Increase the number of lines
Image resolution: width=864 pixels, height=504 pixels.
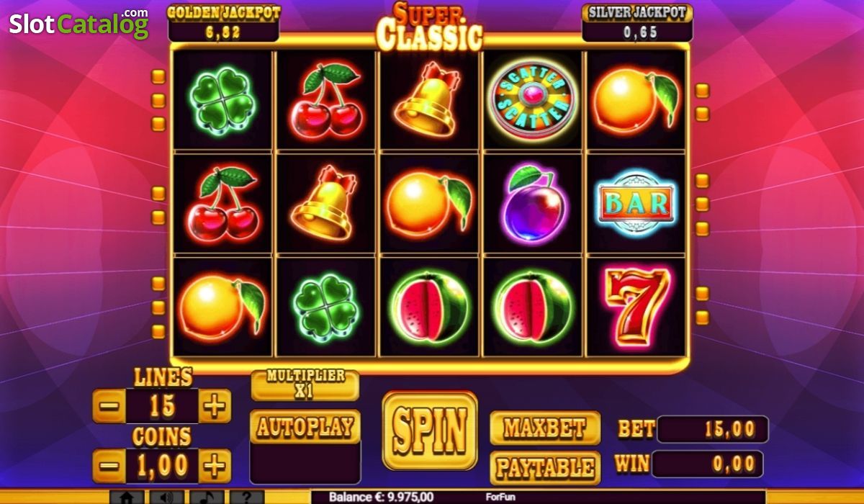(215, 406)
